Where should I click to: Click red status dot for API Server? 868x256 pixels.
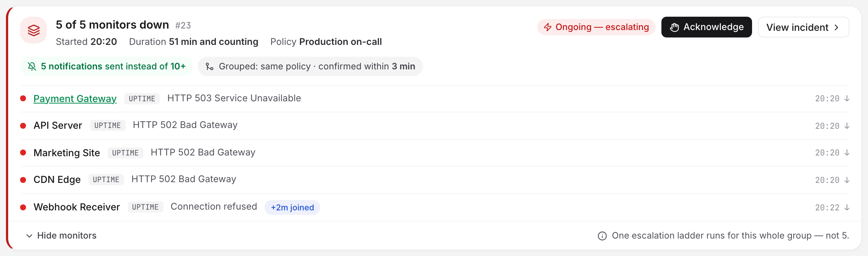(23, 126)
